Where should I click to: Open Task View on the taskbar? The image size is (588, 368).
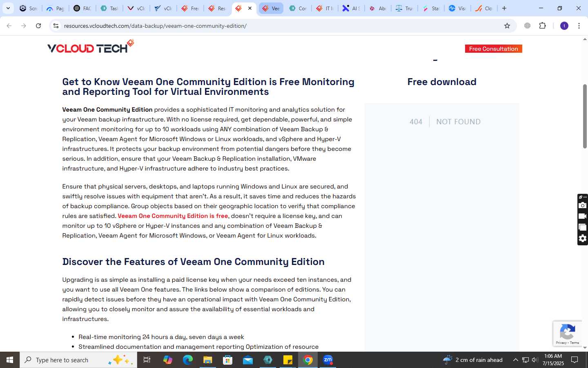pos(147,360)
